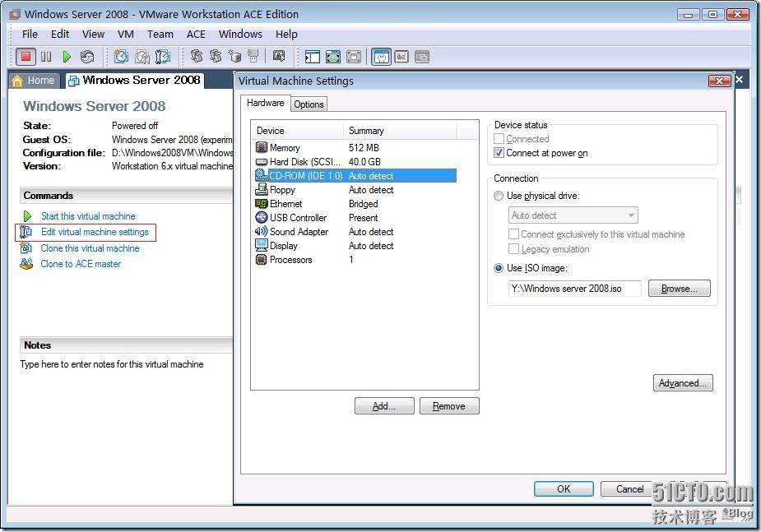Click the Clone to ACE master link
Image resolution: width=761 pixels, height=532 pixels.
pos(81,264)
